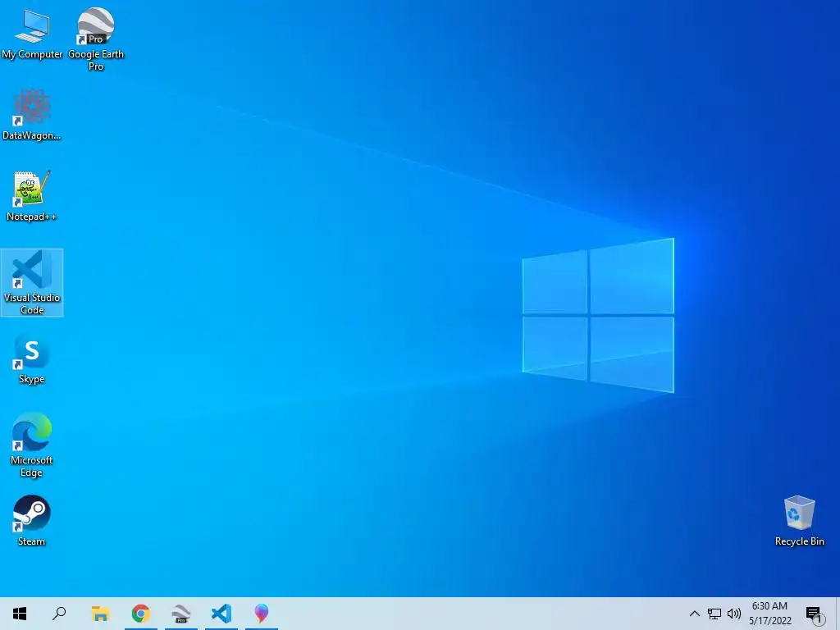Screen dimensions: 840x630
Task: Open network status tray icon
Action: click(x=714, y=614)
